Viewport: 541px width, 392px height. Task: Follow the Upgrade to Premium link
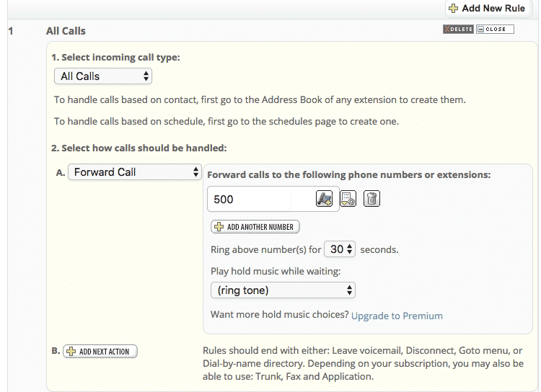point(397,316)
